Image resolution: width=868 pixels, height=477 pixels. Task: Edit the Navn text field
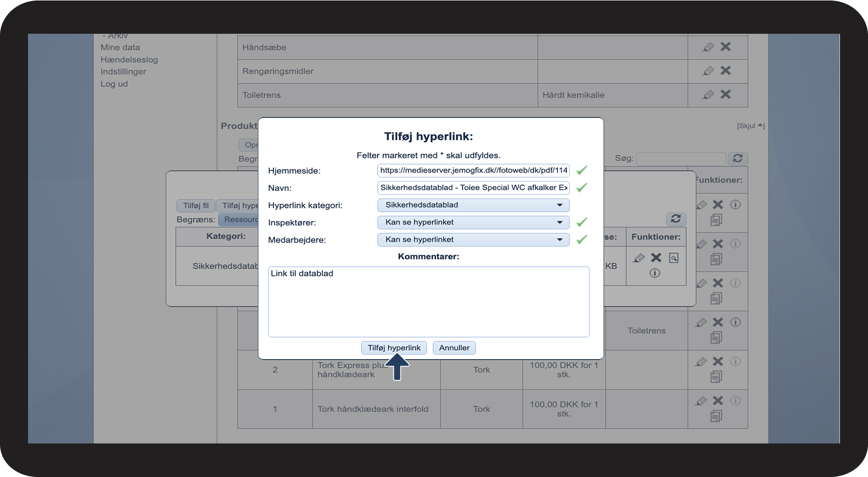click(x=474, y=188)
